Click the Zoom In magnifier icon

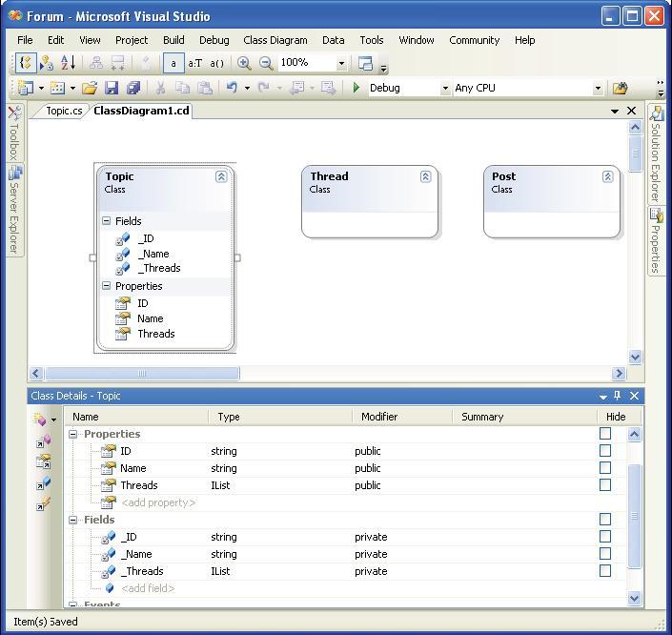click(244, 63)
